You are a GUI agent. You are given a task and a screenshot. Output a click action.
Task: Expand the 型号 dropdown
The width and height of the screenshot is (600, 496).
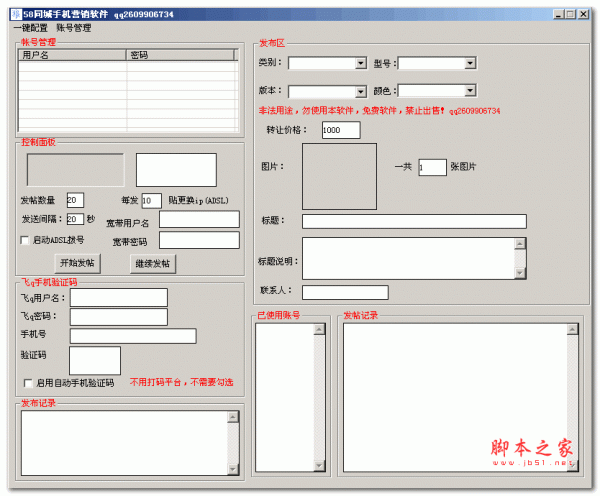click(x=470, y=63)
